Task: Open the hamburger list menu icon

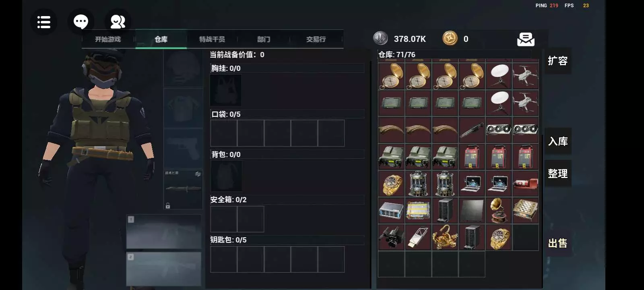Action: (43, 22)
